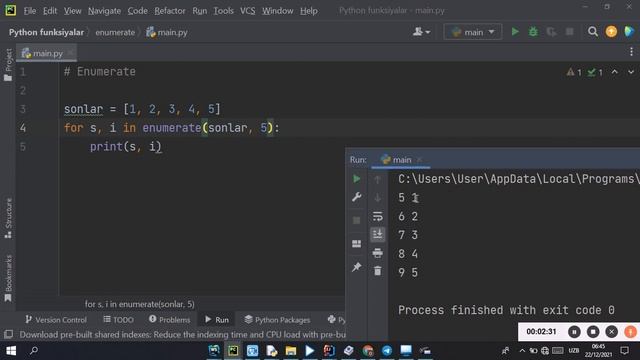
Task: Close the recorder overlay
Action: (611, 332)
